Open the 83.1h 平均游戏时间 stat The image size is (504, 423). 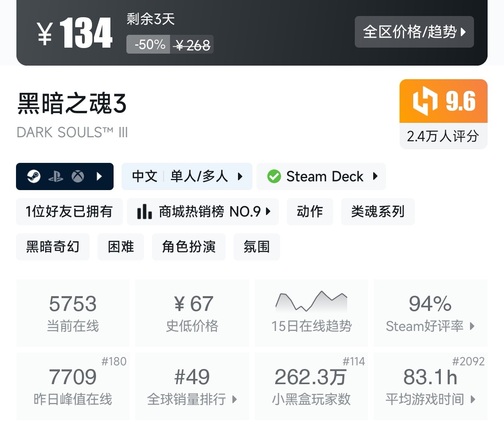[x=430, y=386]
